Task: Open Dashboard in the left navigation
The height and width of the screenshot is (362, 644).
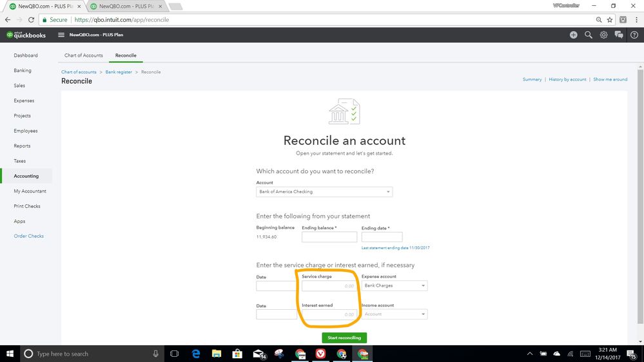Action: tap(26, 55)
